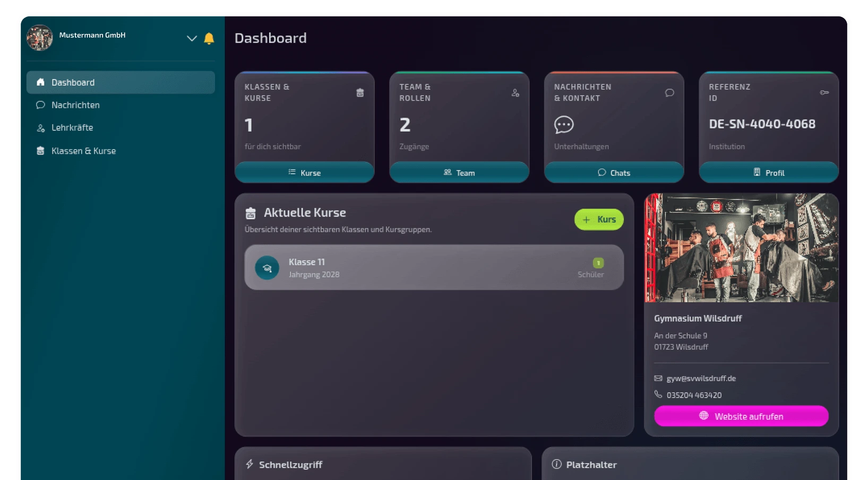The width and height of the screenshot is (868, 480).
Task: Click the Mustermann GmbH profile avatar
Action: pyautogui.click(x=40, y=38)
